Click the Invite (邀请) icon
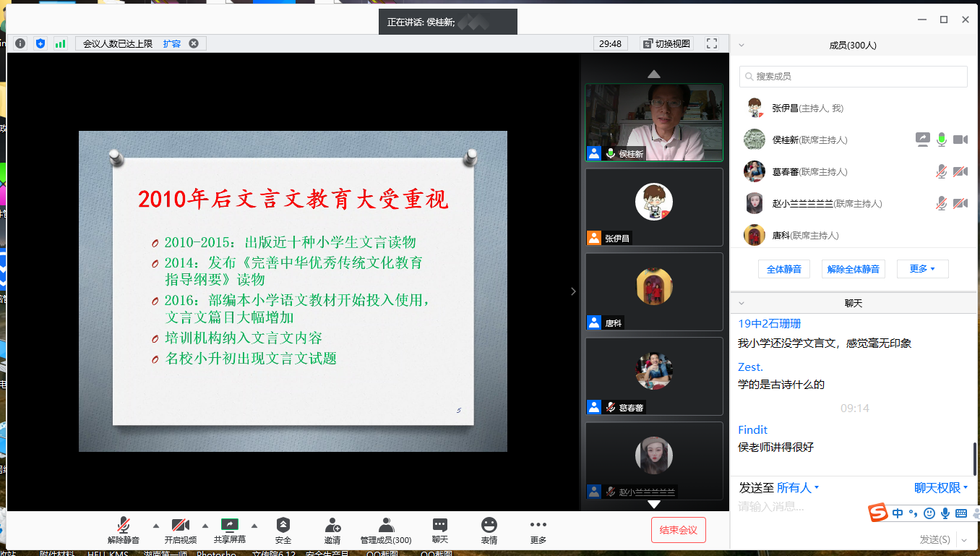This screenshot has width=980, height=556. 332,530
